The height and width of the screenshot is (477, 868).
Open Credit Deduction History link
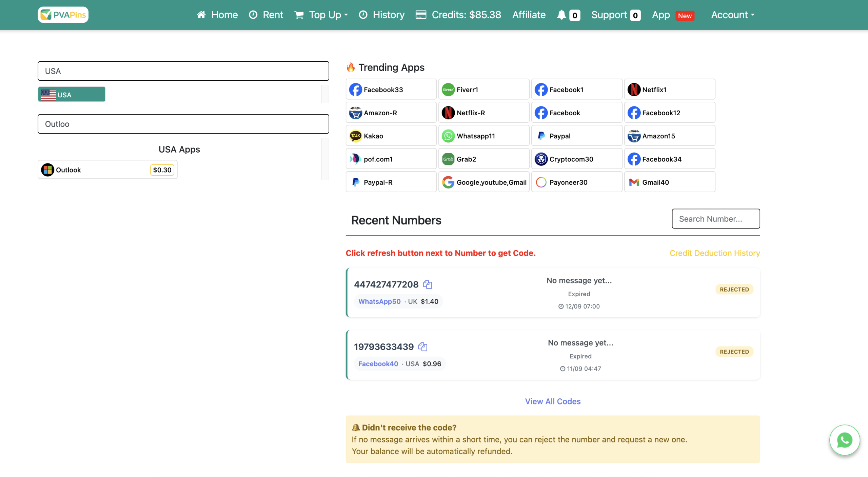click(x=715, y=253)
